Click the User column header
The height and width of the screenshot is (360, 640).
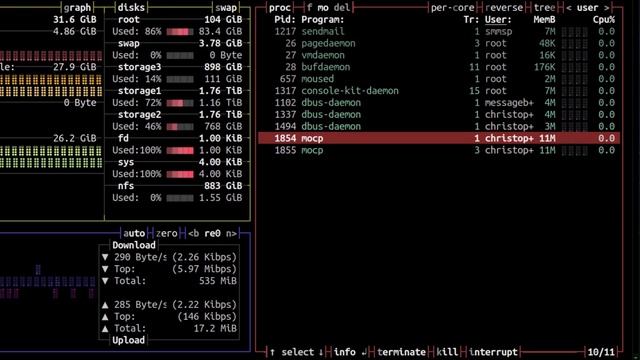(498, 20)
